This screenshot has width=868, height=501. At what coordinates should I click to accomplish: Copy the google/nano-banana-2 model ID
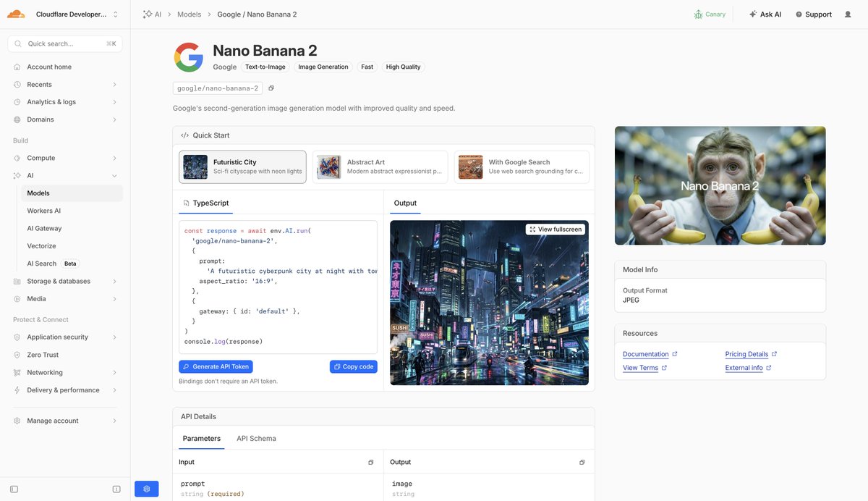coord(271,88)
